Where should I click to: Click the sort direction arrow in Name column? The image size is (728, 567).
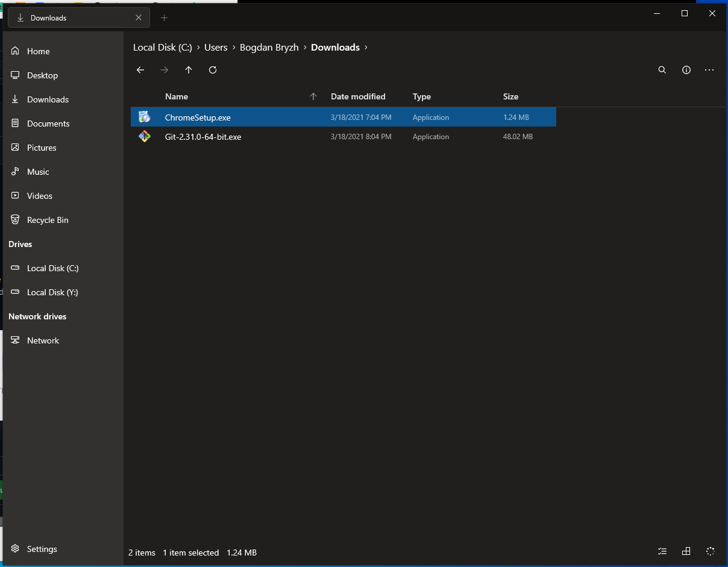click(x=313, y=96)
